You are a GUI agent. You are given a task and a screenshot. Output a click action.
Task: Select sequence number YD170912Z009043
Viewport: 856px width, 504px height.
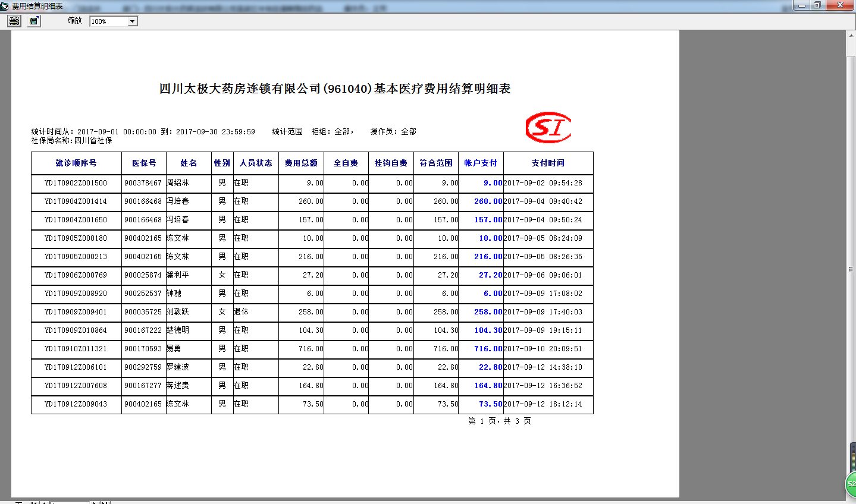[76, 404]
